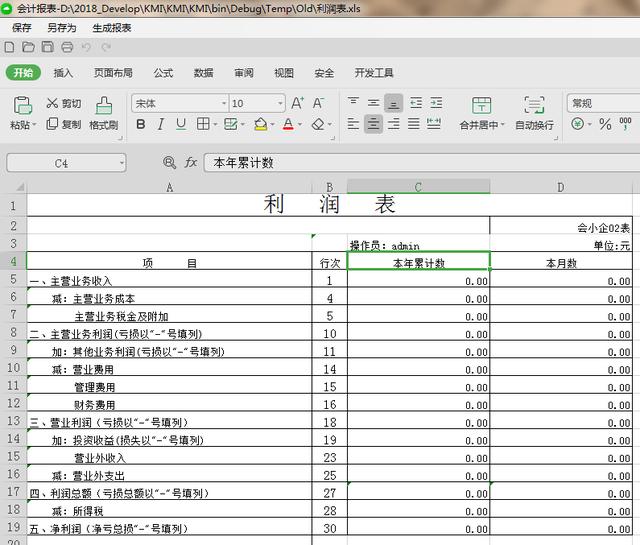The height and width of the screenshot is (545, 640).
Task: Click the Print icon
Action: 67,47
